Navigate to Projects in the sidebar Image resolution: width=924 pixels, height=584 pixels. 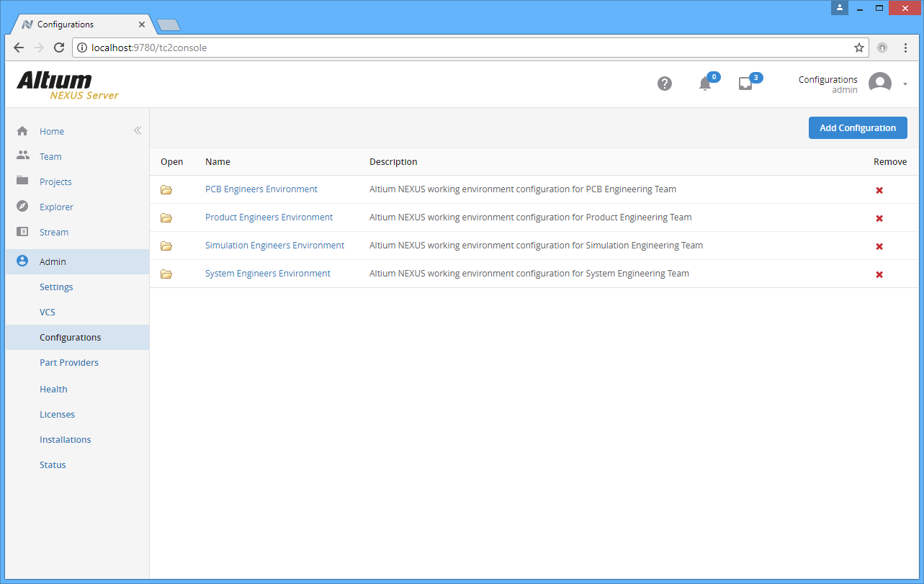coord(55,182)
